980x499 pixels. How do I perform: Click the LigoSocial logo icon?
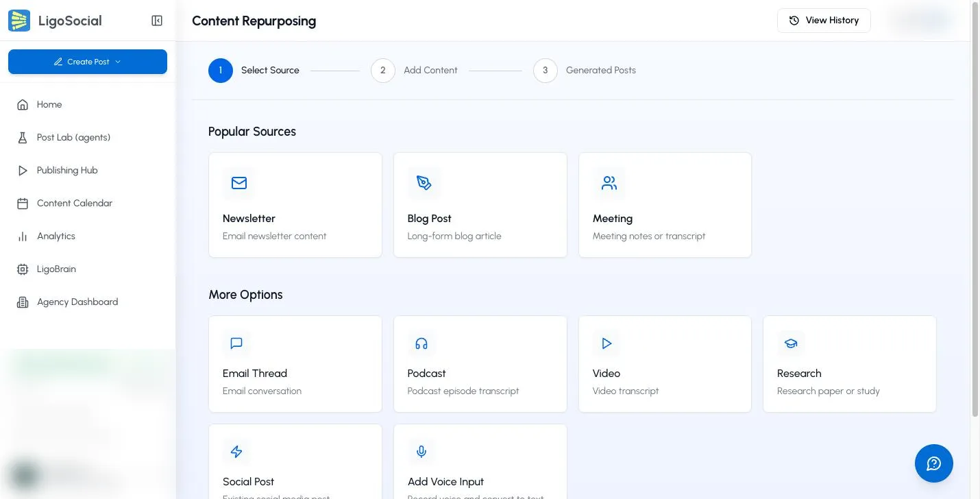[x=19, y=21]
